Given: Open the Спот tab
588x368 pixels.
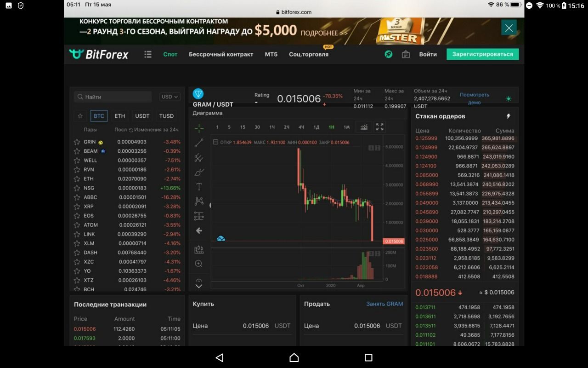Looking at the screenshot, I should (170, 54).
